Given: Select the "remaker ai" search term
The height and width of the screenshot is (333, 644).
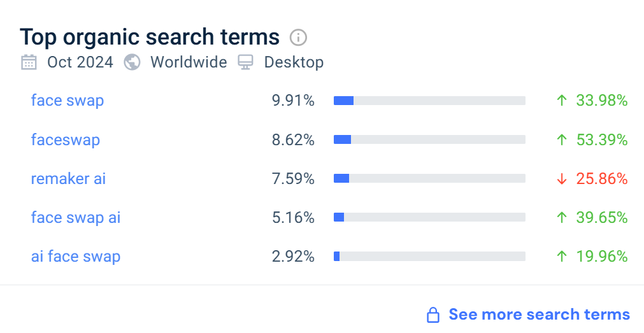Looking at the screenshot, I should pos(68,179).
